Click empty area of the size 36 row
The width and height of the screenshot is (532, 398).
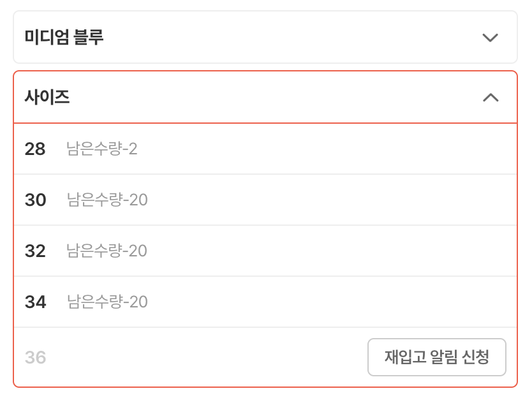click(x=204, y=358)
